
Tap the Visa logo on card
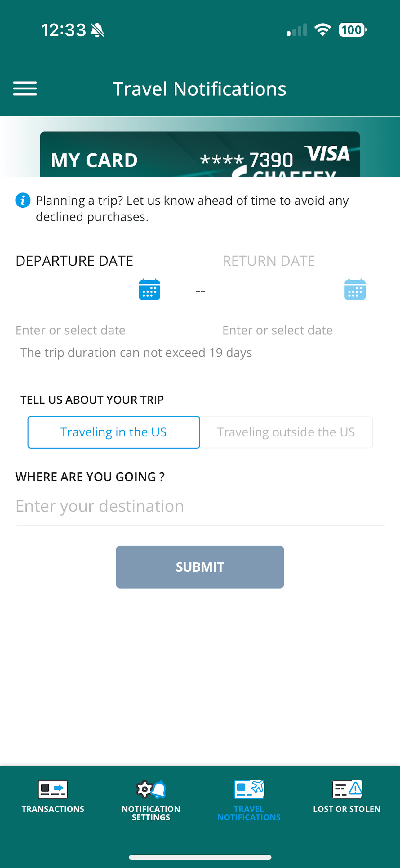pos(327,154)
